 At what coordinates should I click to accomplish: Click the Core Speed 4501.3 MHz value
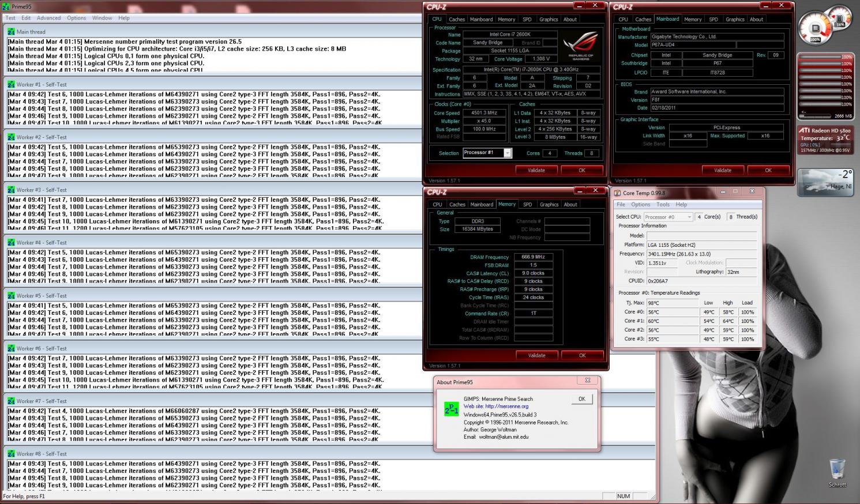[486, 113]
